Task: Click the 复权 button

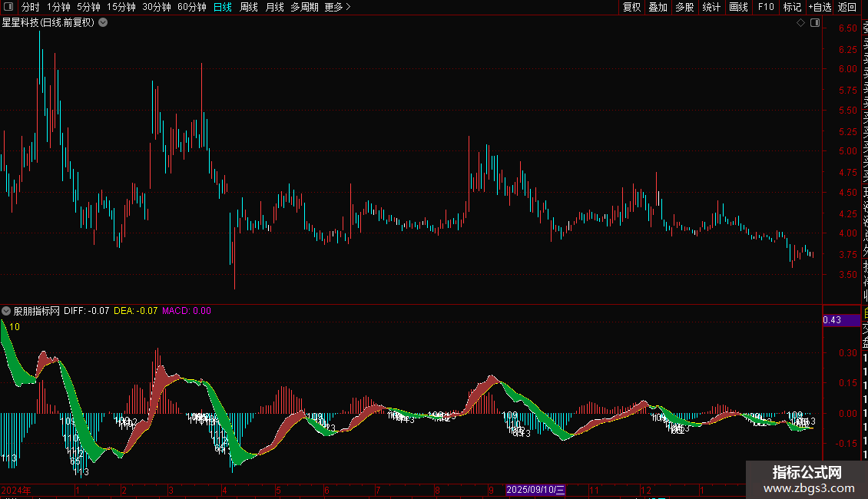Action: tap(631, 7)
